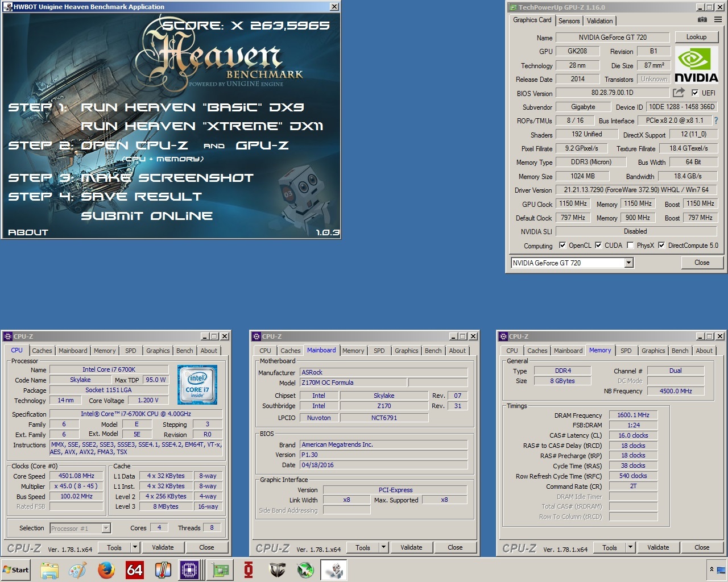Enable the PhysX checkbox
728x582 pixels.
coord(630,246)
